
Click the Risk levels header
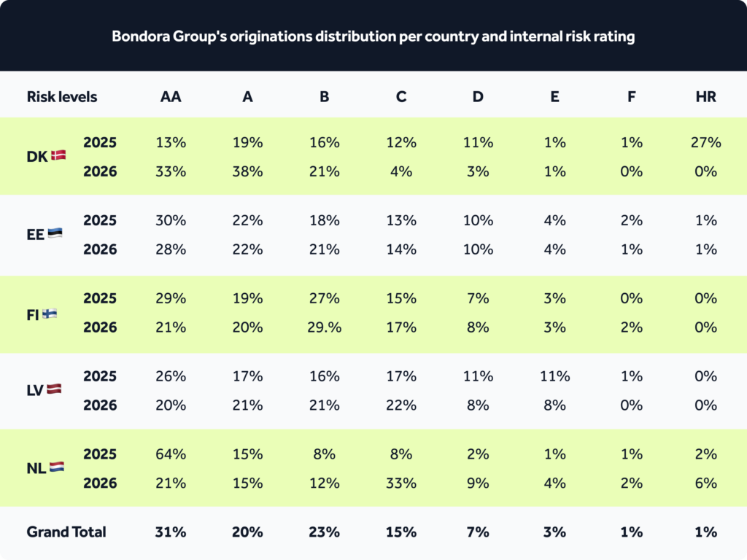[x=62, y=97]
